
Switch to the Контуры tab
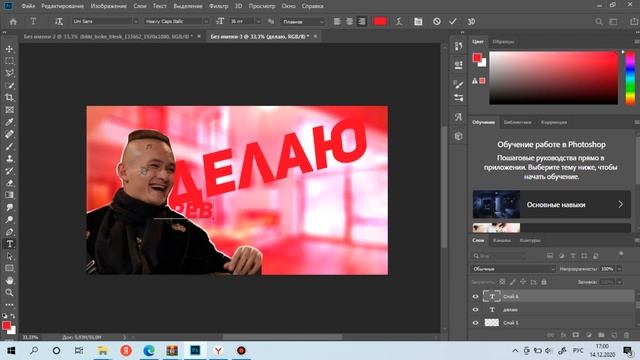[x=530, y=240]
